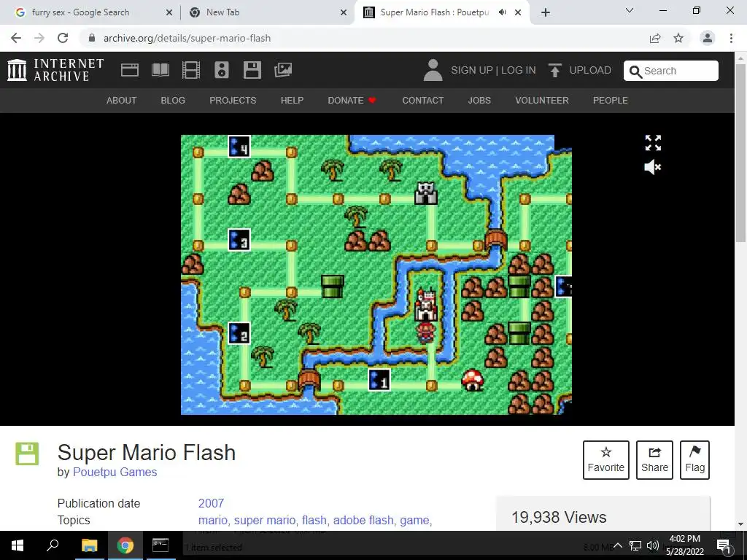This screenshot has width=747, height=560.
Task: Open the DONATE link
Action: (352, 101)
